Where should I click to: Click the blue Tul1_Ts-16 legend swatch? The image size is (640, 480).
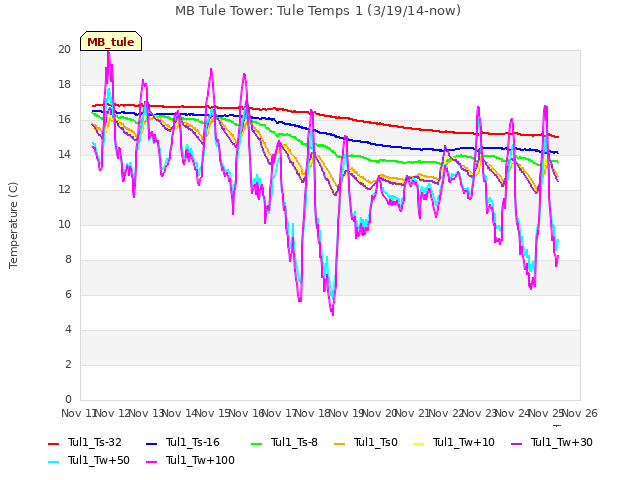click(151, 443)
